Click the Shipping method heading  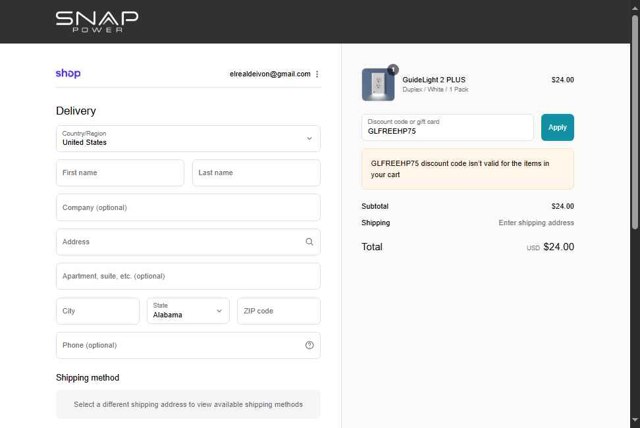(88, 378)
